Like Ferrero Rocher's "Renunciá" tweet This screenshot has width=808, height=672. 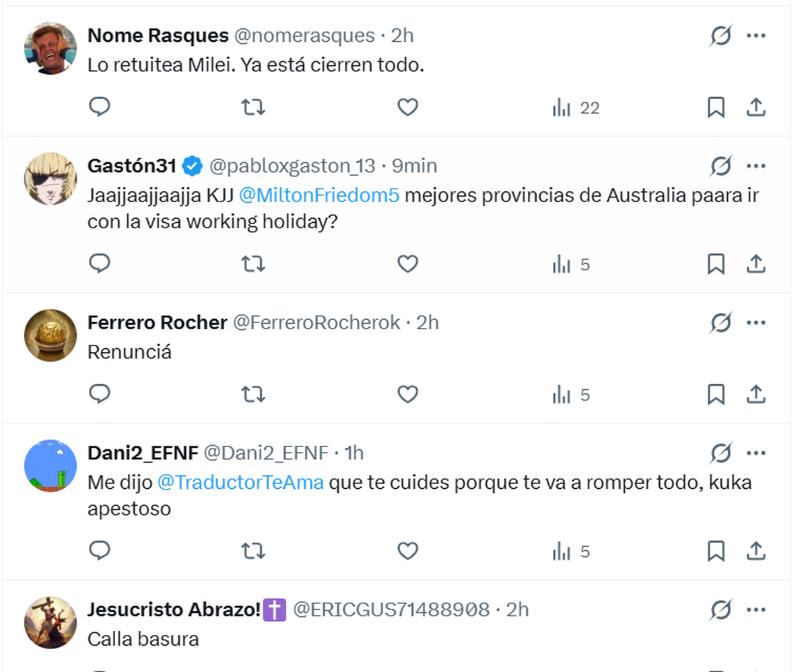point(407,394)
